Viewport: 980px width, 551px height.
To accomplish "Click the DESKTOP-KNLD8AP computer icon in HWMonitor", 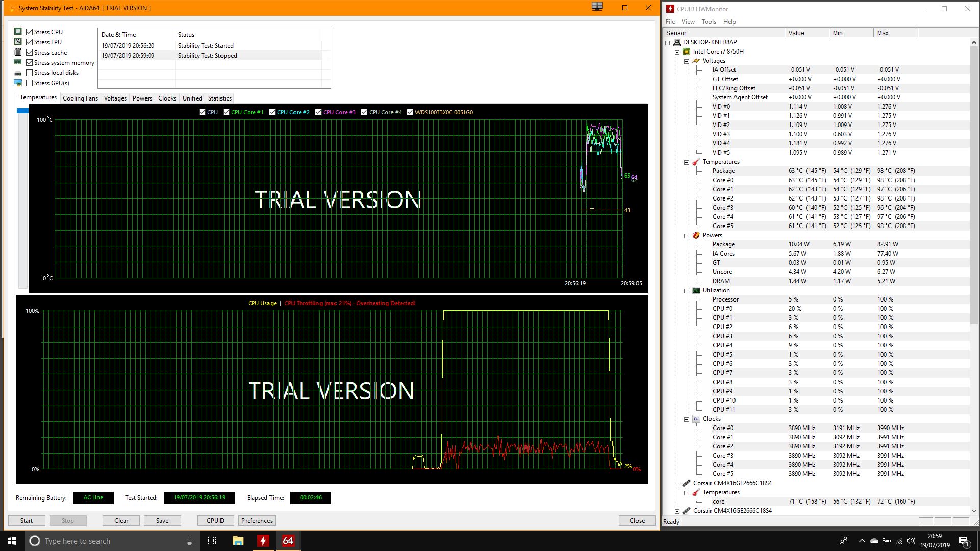I will tap(677, 42).
